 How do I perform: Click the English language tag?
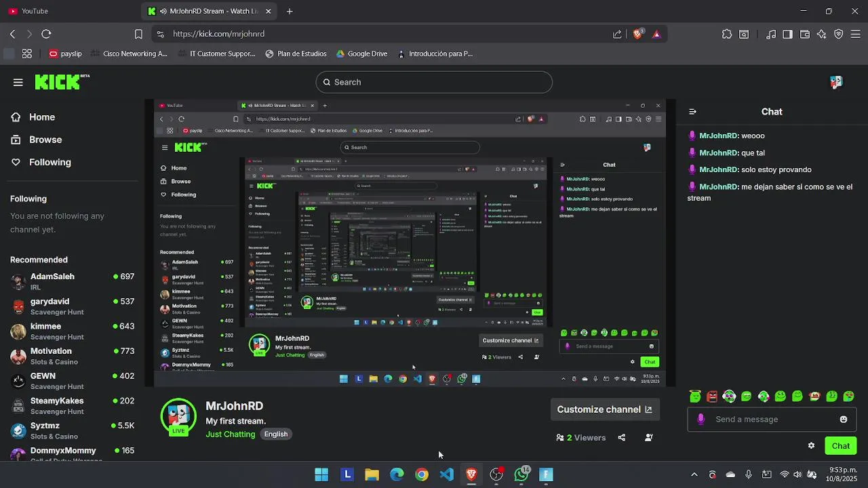click(276, 434)
